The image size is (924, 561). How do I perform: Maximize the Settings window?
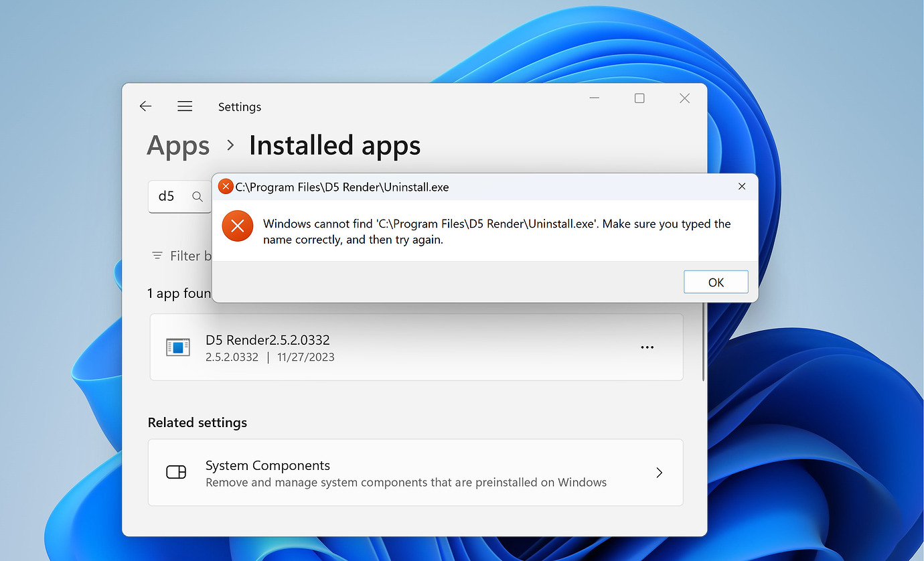click(639, 98)
